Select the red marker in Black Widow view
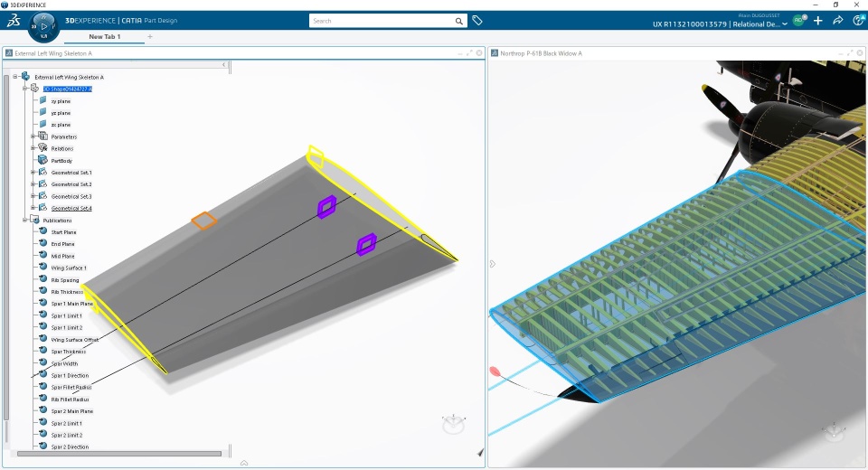Image resolution: width=868 pixels, height=470 pixels. click(495, 371)
